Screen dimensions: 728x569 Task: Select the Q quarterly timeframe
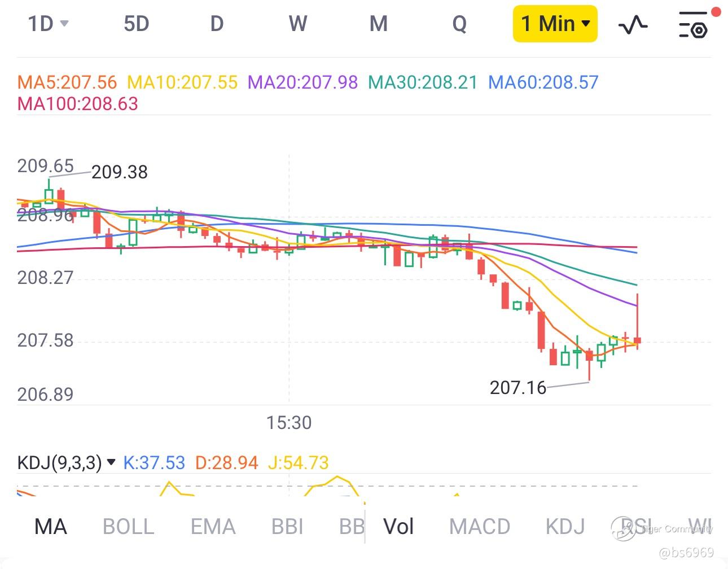459,24
